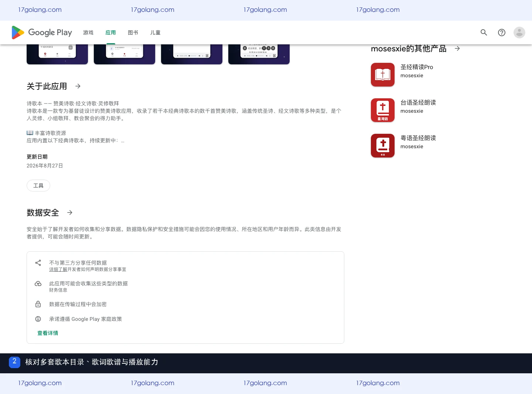Open the third app screenshot thumbnail
532x394 pixels.
(192, 54)
